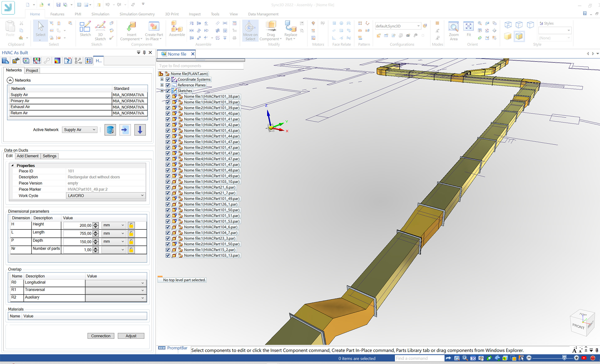The height and width of the screenshot is (364, 600).
Task: Increase the Height value with spinner
Action: pos(96,224)
